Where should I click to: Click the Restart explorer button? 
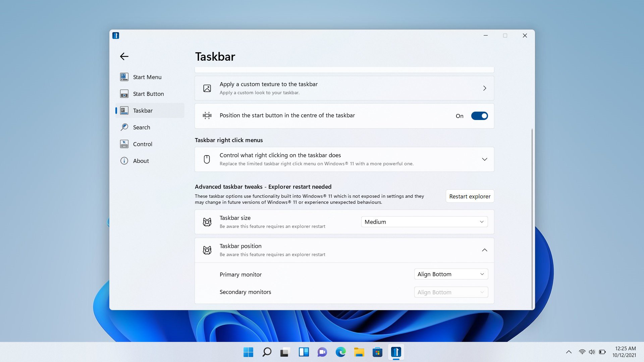[470, 196]
